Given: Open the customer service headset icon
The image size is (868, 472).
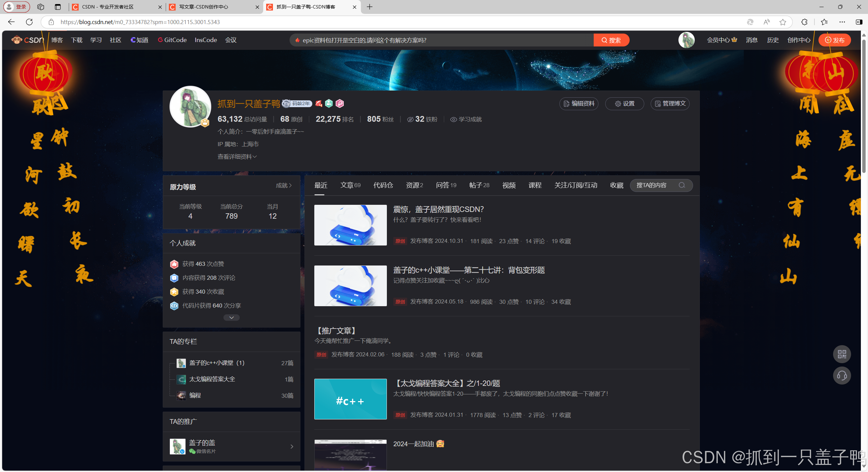Looking at the screenshot, I should click(x=842, y=376).
